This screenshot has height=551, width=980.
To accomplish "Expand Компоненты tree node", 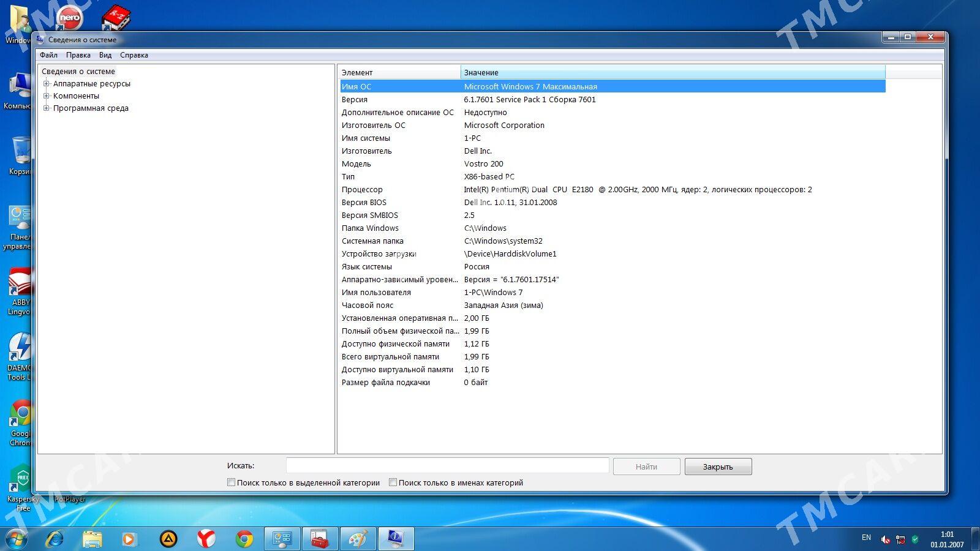I will click(46, 96).
